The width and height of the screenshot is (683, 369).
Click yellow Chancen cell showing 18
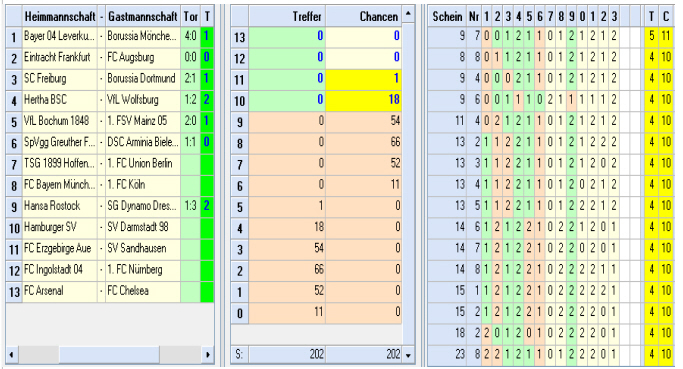(364, 100)
